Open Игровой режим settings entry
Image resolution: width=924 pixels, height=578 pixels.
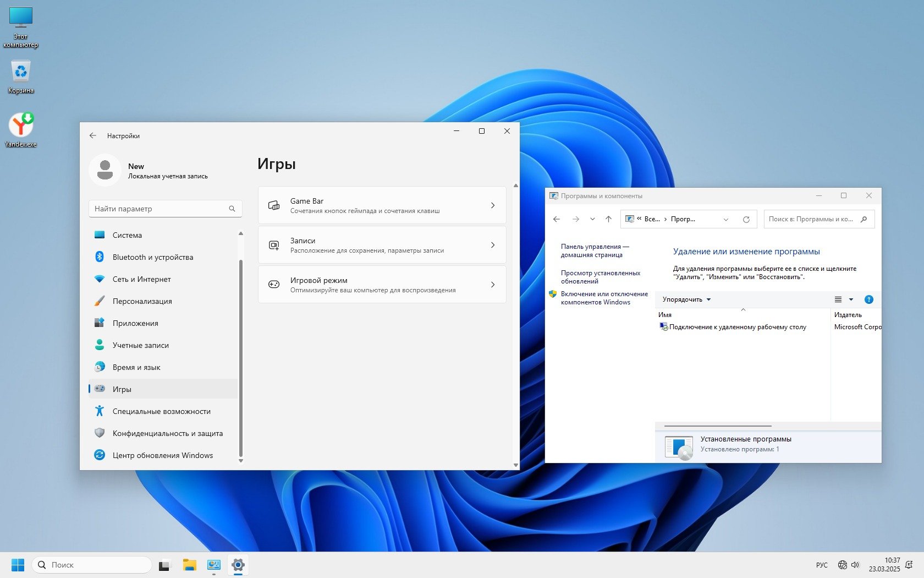click(x=382, y=285)
